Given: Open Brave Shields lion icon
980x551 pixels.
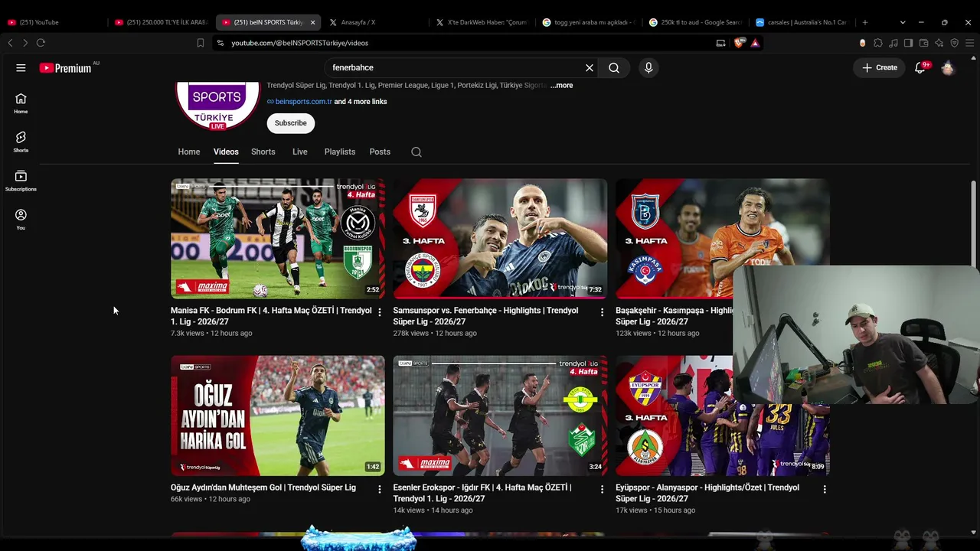Looking at the screenshot, I should (x=739, y=43).
